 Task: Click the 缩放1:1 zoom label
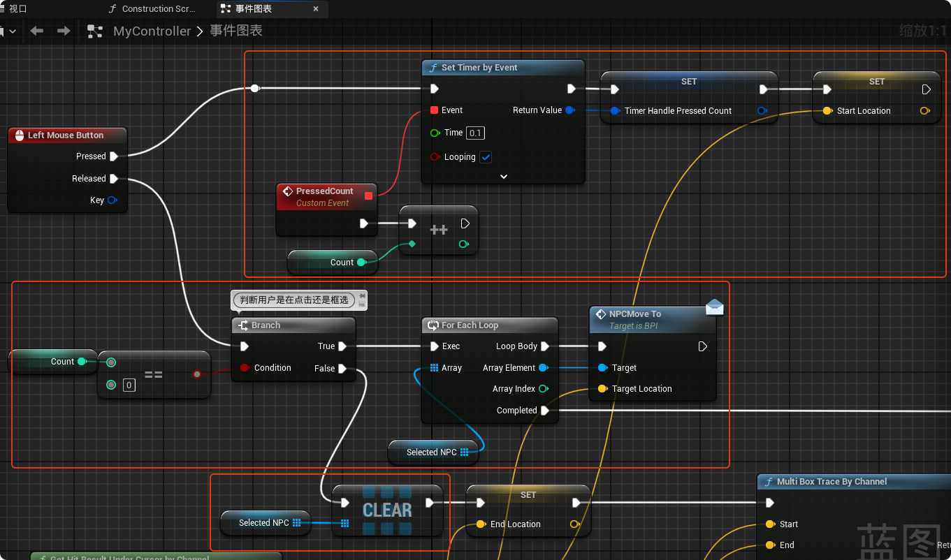tap(923, 31)
